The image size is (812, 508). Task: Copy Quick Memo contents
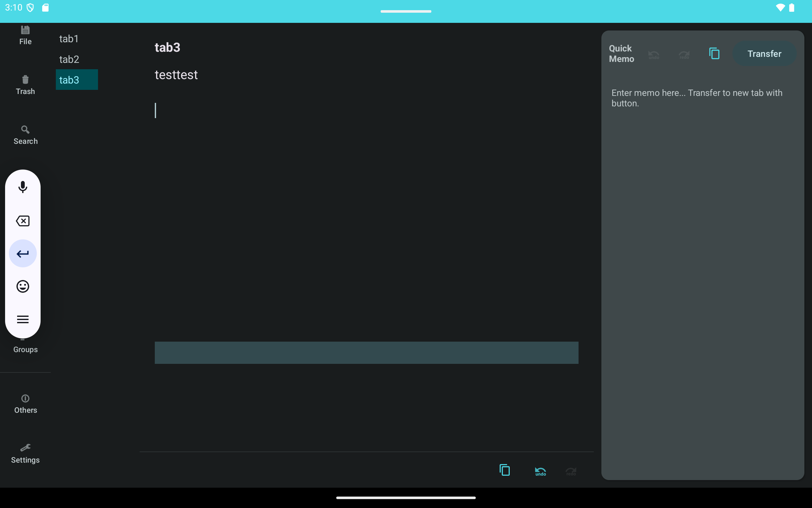click(714, 53)
